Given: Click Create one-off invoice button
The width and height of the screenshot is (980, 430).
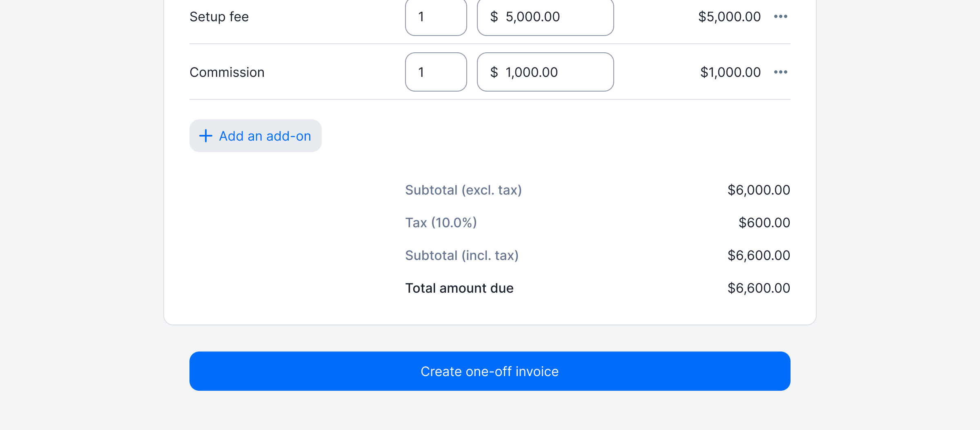Looking at the screenshot, I should [x=490, y=371].
